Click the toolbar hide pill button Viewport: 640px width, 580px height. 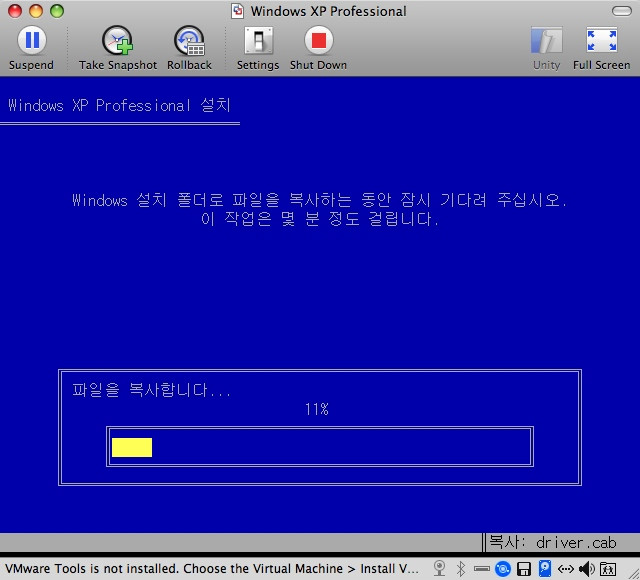(x=622, y=11)
